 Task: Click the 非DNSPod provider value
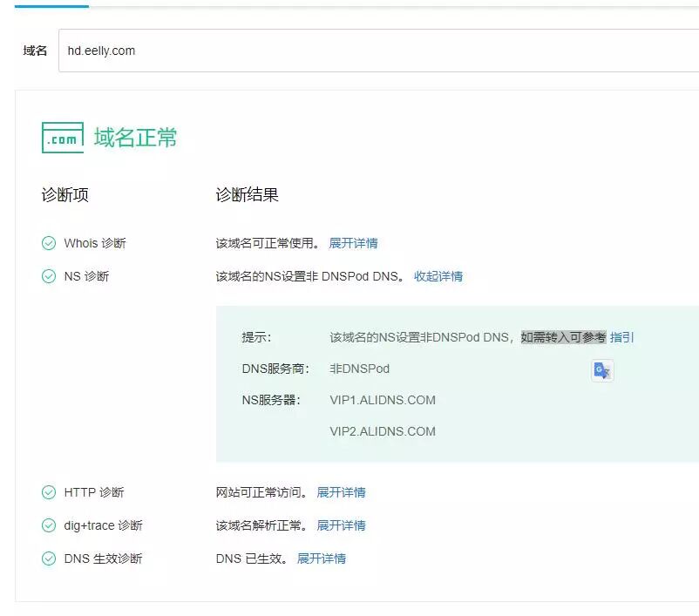(x=360, y=369)
